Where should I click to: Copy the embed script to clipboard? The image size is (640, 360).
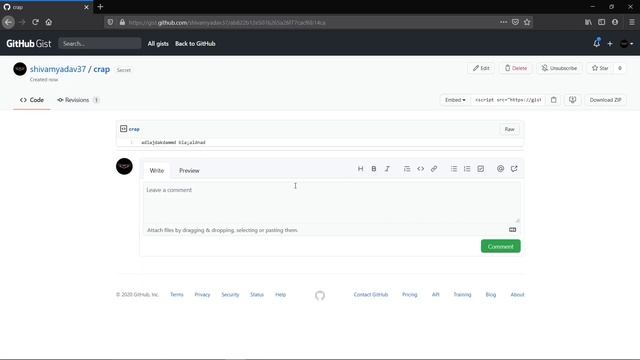tap(553, 100)
